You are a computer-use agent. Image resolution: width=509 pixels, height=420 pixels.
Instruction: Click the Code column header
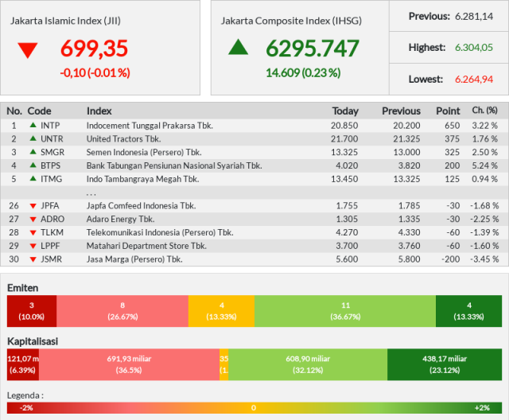tap(39, 111)
